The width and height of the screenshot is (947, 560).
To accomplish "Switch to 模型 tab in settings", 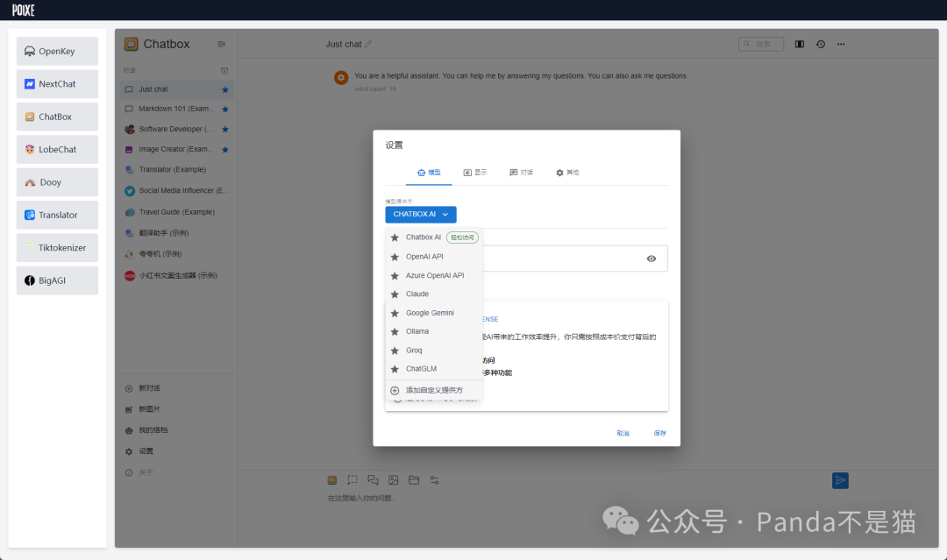I will (429, 173).
